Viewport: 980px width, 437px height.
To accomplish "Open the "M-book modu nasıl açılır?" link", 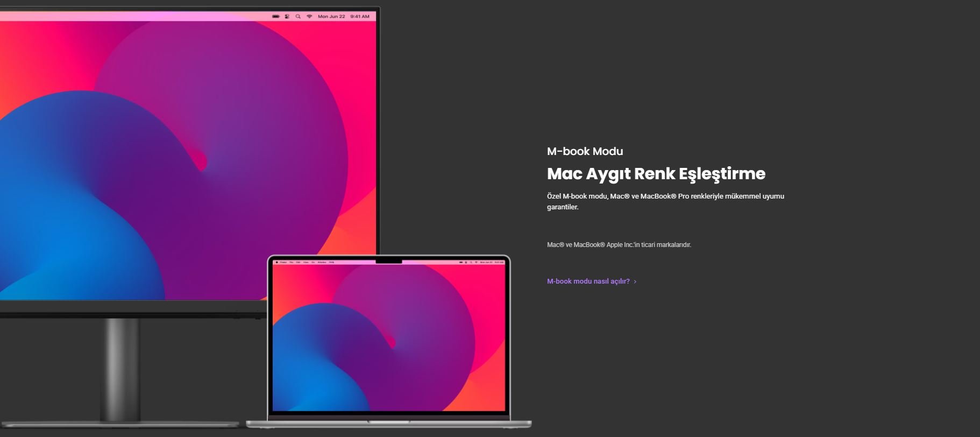I will point(588,281).
